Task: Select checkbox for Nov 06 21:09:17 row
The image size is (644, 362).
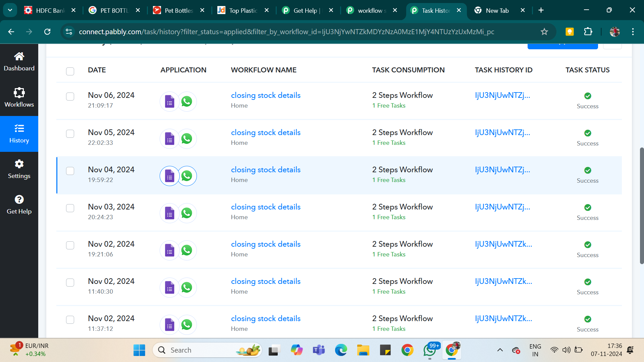Action: pos(70,97)
